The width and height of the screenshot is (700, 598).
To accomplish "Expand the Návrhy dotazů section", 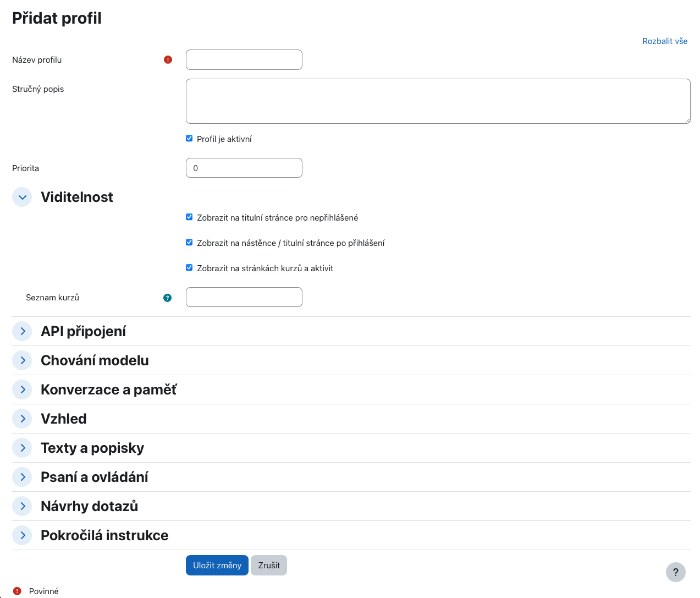I will [x=23, y=506].
